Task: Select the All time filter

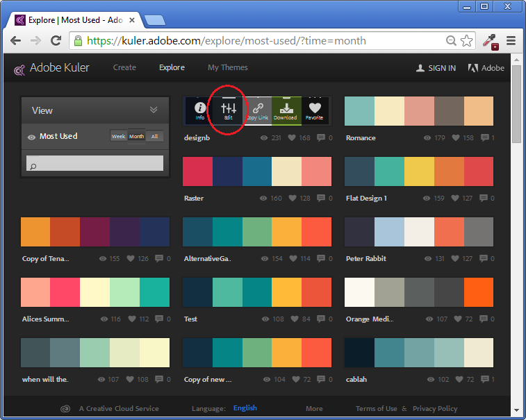Action: coord(154,136)
